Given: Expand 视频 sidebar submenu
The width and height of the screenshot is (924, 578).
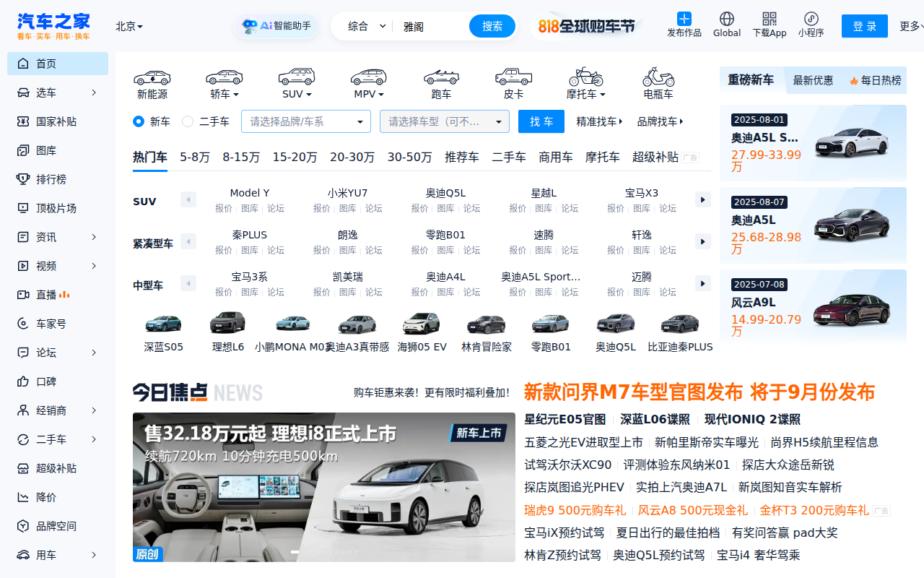Looking at the screenshot, I should (94, 266).
